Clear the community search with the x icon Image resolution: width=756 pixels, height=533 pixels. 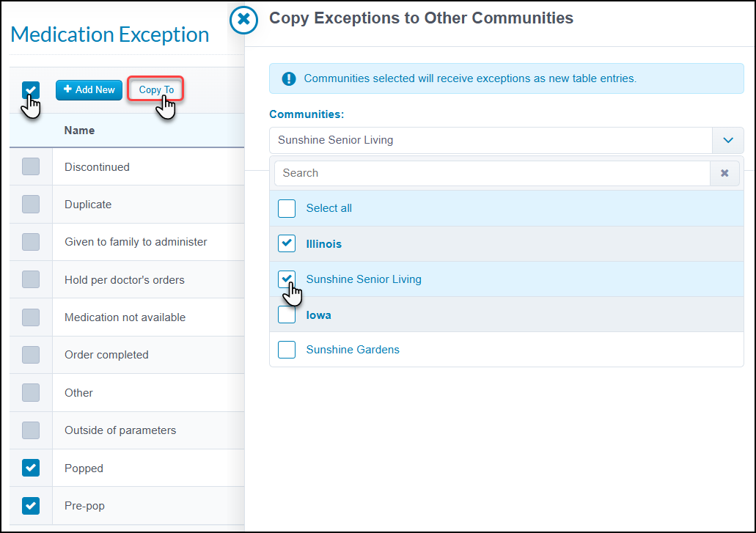[724, 173]
